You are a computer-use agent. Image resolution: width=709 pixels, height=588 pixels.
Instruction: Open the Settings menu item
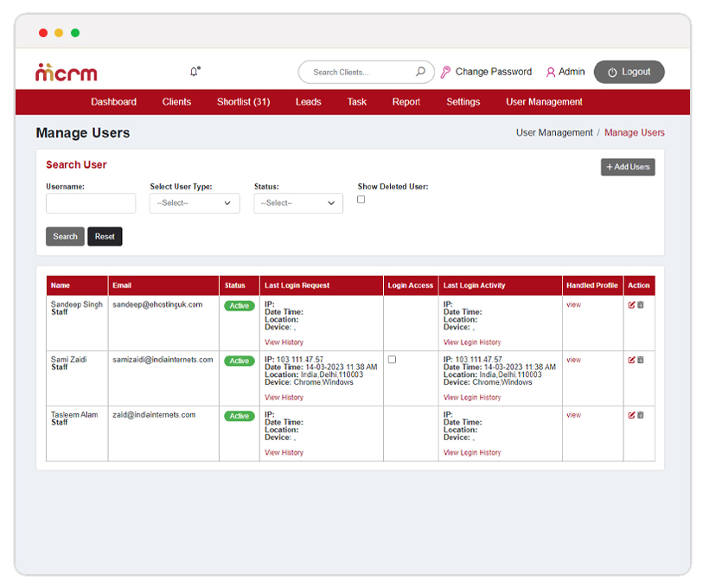coord(463,102)
